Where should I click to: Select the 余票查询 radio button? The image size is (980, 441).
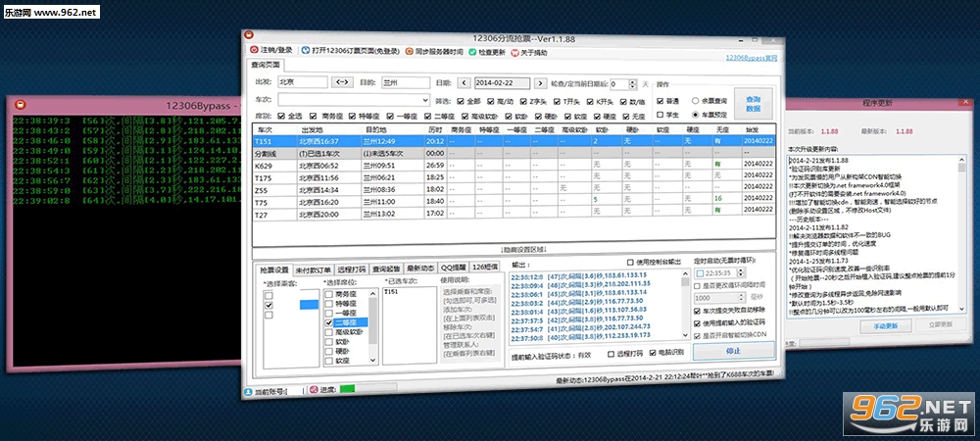(x=695, y=101)
